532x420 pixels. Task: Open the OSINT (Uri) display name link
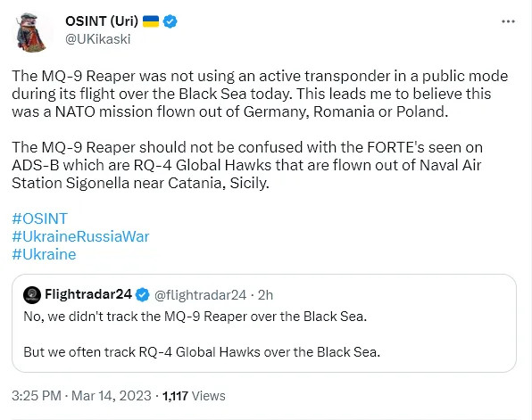coord(102,21)
